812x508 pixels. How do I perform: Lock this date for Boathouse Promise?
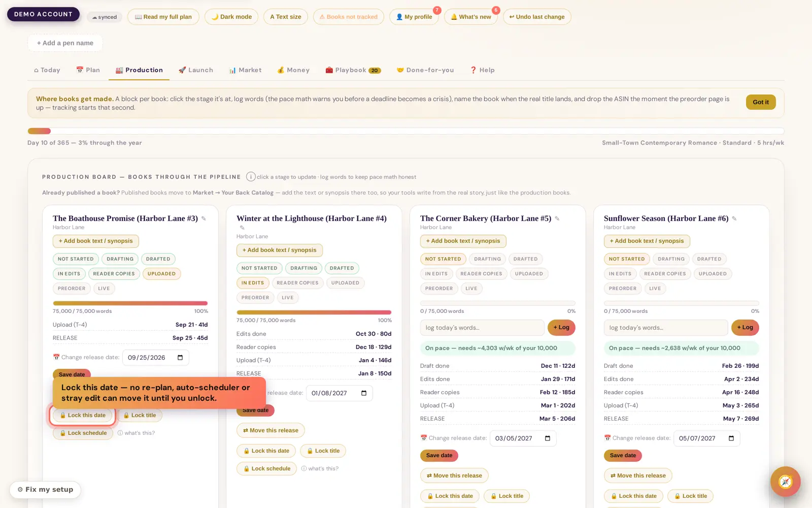83,416
